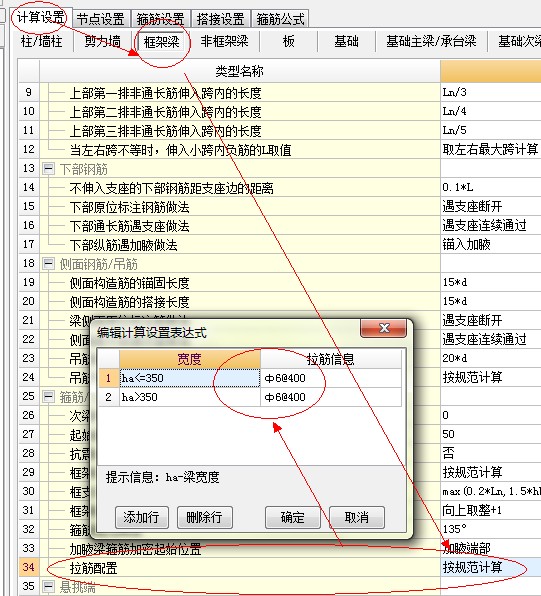Click the 取左右最大跨计算 value cell
Screen dimensions: 541x596
point(491,149)
